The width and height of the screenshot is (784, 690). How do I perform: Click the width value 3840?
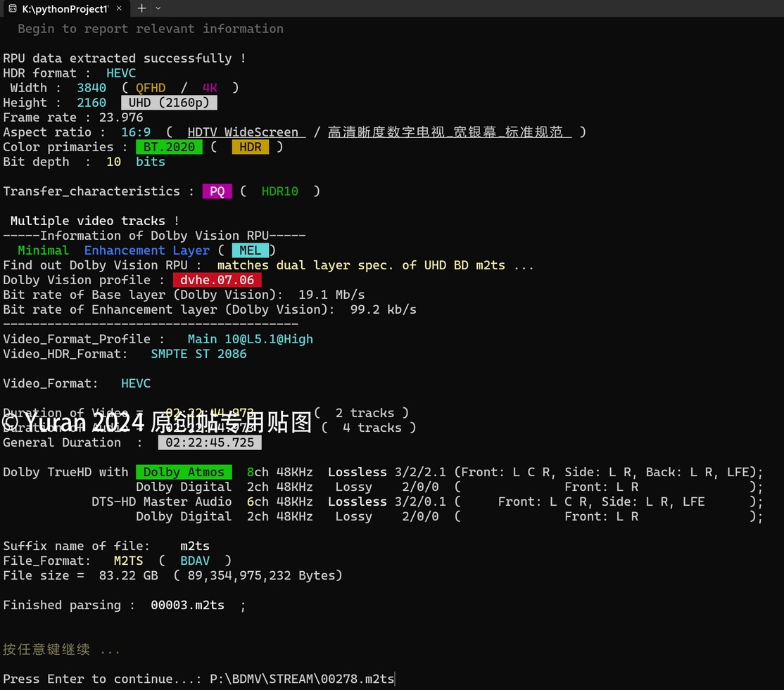pos(91,88)
